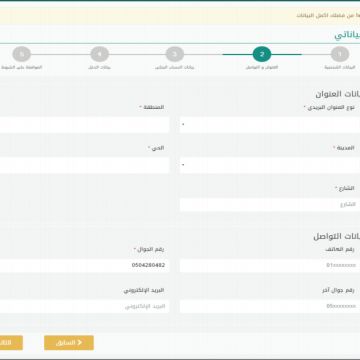Click the بيانات الحساب البنكي step label
The height and width of the screenshot is (360, 360).
pyautogui.click(x=174, y=67)
